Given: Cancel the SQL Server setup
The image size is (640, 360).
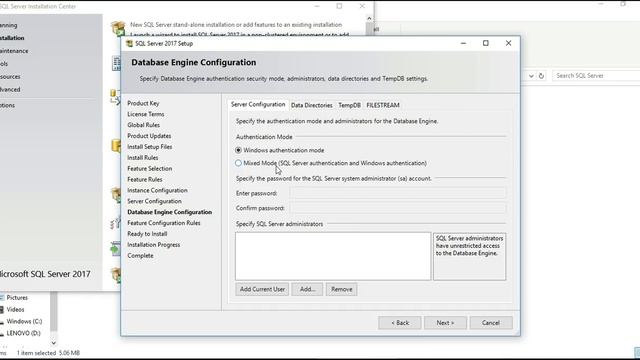Looking at the screenshot, I should [x=491, y=322].
